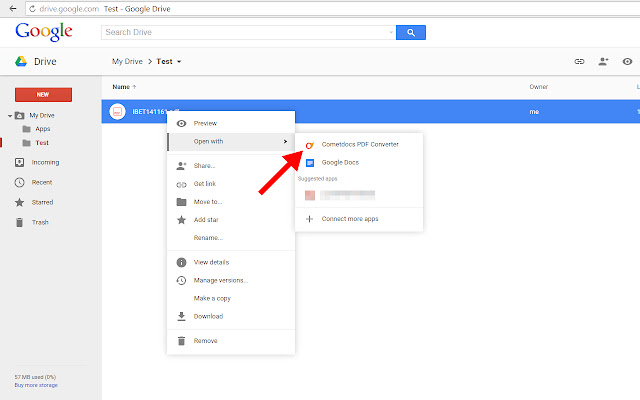Image resolution: width=640 pixels, height=400 pixels.
Task: Click the eye icon beside Preview
Action: click(181, 123)
